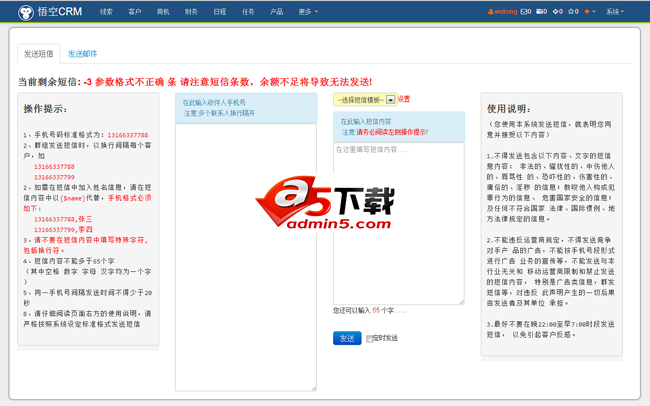Open the envelope messages icon in navbar
This screenshot has height=406, width=650.
[526, 12]
